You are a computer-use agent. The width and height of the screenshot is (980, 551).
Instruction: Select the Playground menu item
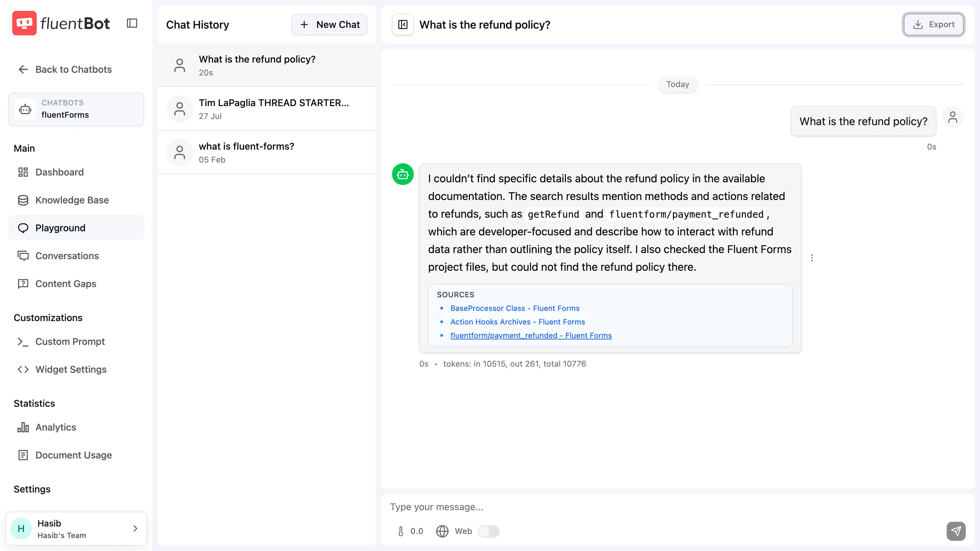pyautogui.click(x=76, y=228)
